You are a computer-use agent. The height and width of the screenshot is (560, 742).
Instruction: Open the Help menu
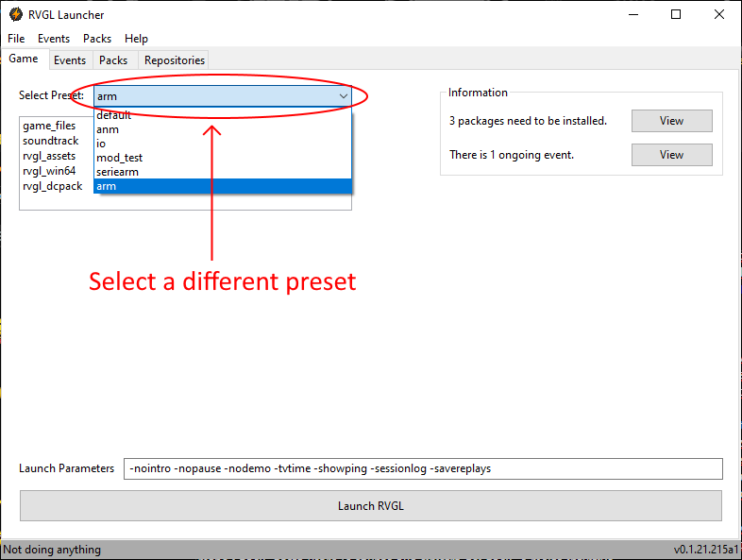136,39
